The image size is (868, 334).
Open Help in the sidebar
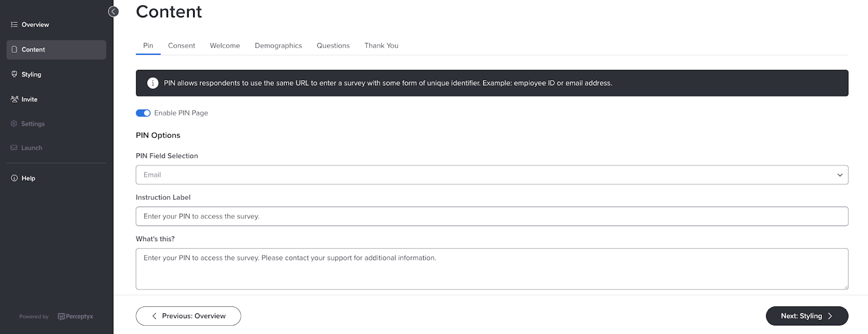pyautogui.click(x=56, y=178)
